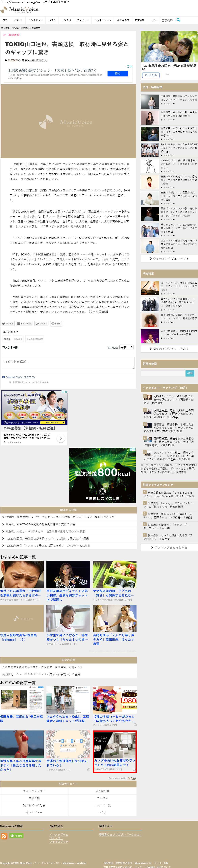The image size is (198, 868).
Task: Share the article with the Twitter button
Action: pyautogui.click(x=7, y=323)
